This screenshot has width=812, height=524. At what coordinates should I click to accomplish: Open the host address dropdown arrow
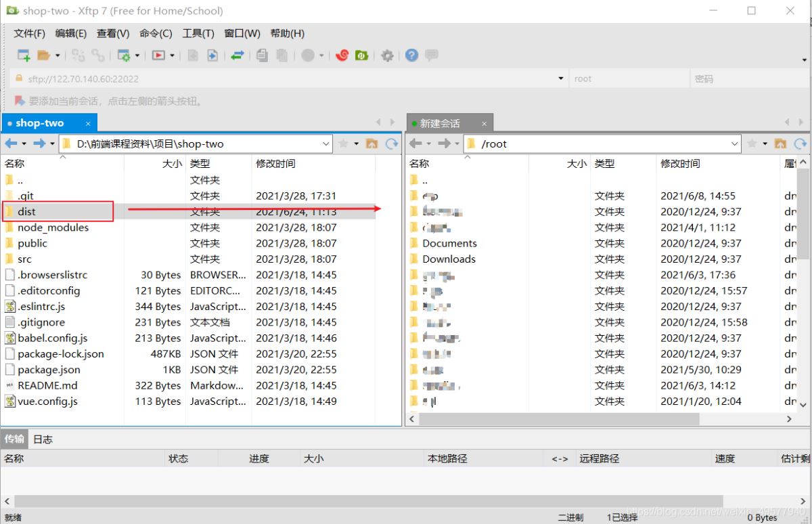point(560,79)
